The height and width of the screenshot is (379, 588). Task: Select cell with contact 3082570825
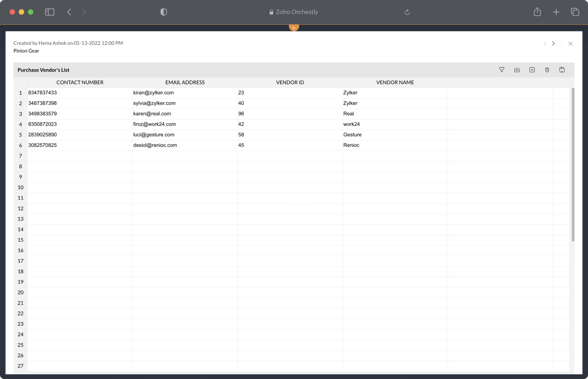(80, 145)
